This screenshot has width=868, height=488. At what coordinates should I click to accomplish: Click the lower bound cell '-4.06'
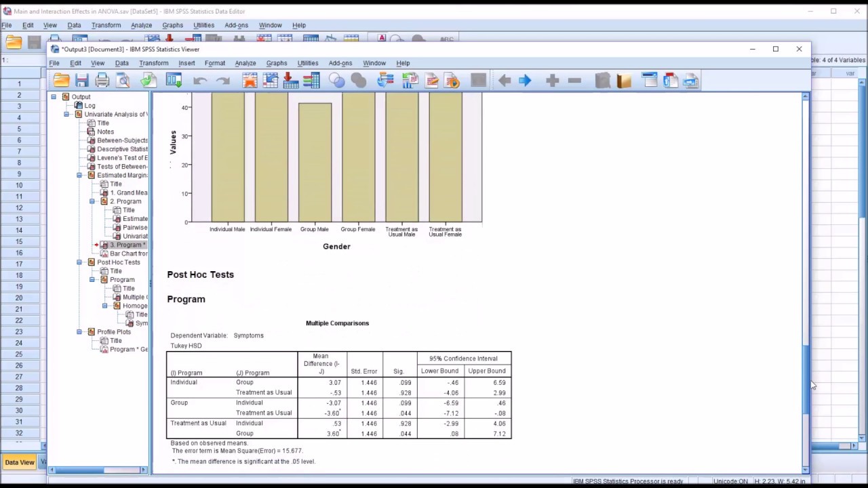pos(451,392)
